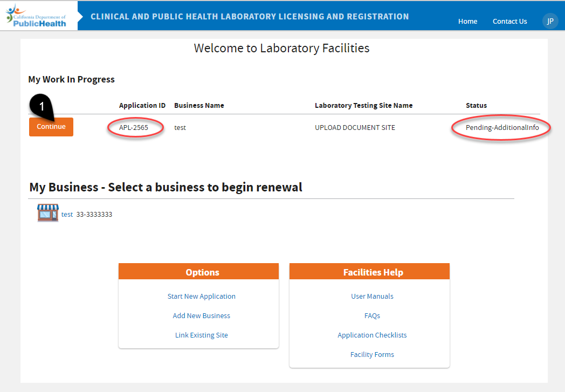Click the Pending-AdditionalInfo status text
565x392 pixels.
[x=502, y=128]
